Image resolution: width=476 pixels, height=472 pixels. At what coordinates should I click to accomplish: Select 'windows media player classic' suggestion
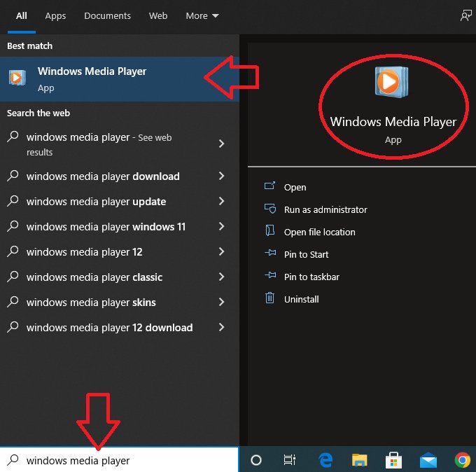pyautogui.click(x=94, y=277)
